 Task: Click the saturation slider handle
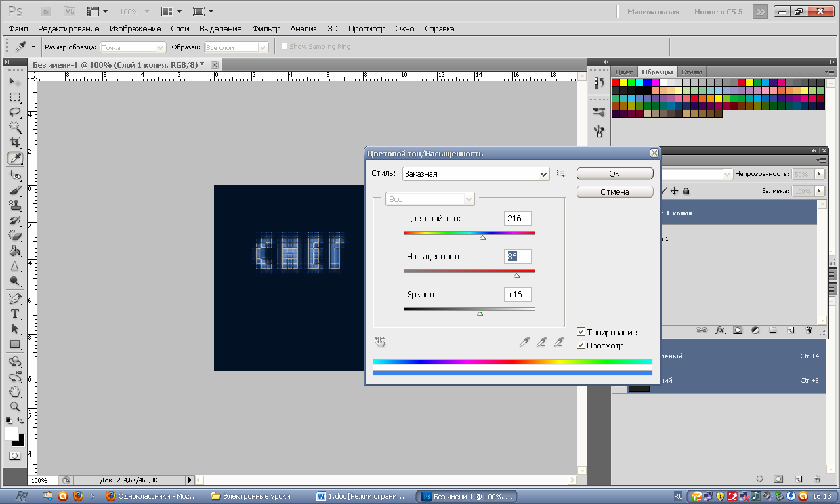click(516, 276)
